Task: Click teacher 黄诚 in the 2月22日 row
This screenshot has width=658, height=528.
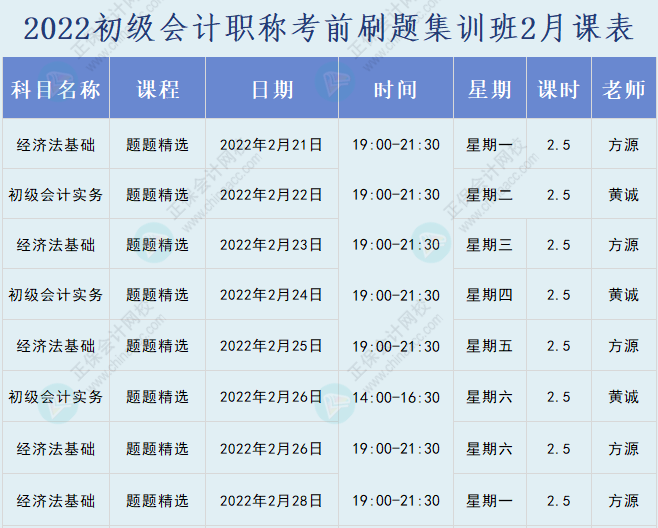Action: (x=624, y=195)
